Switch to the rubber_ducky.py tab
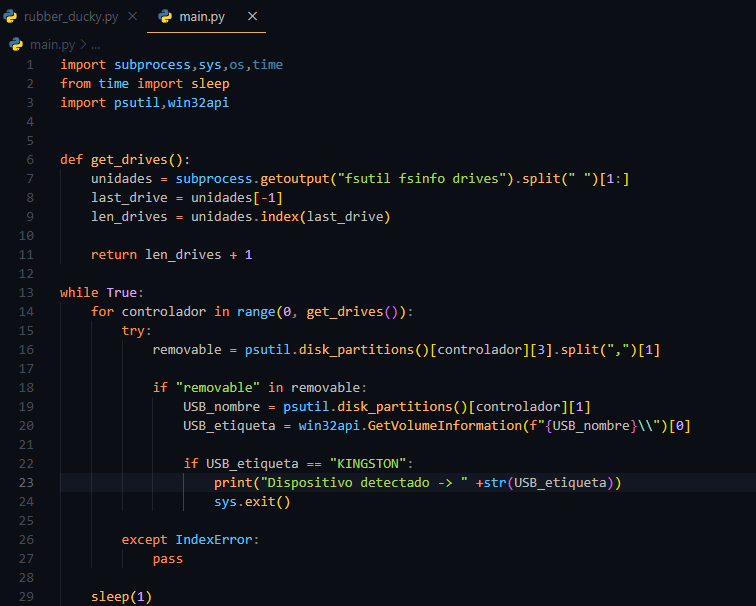The image size is (756, 606). point(70,17)
